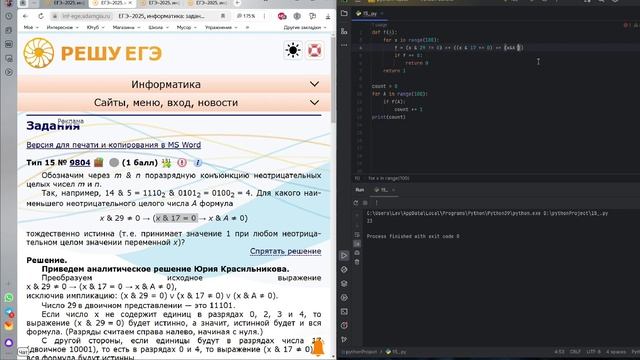Click the Print icon in Run console
This screenshot has width=640, height=360.
tap(357, 253)
